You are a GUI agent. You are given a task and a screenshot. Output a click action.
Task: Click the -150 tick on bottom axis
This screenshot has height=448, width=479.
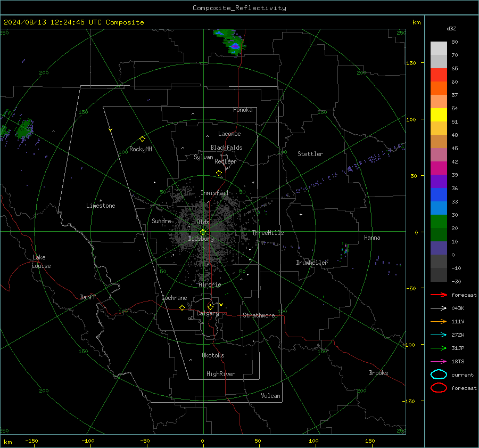[x=31, y=441]
